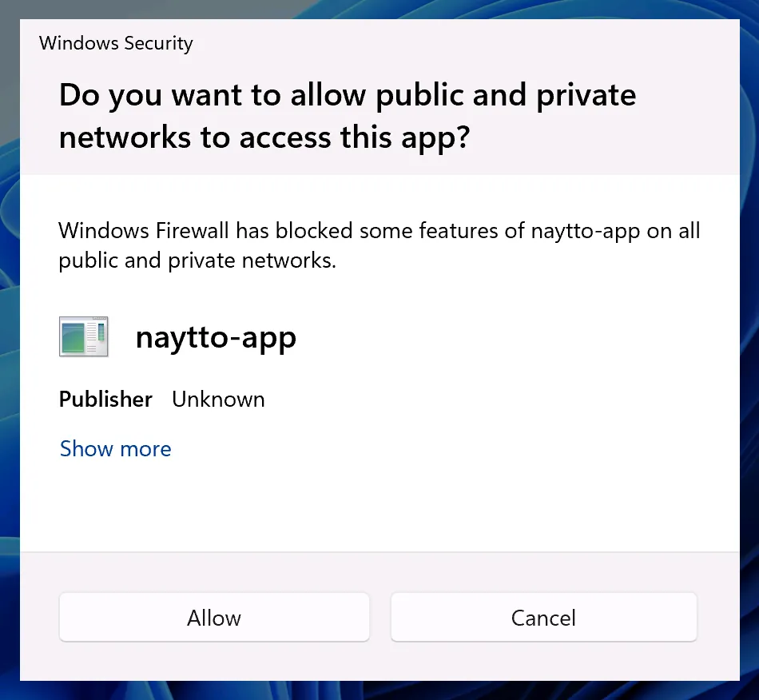Click the Allow button
This screenshot has height=700, width=759.
point(214,617)
